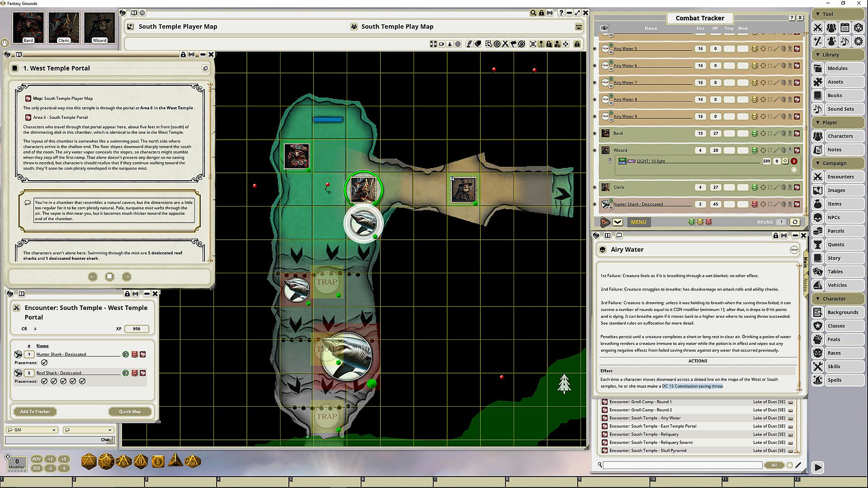Click the Combat Tracker MENU button

coord(638,222)
